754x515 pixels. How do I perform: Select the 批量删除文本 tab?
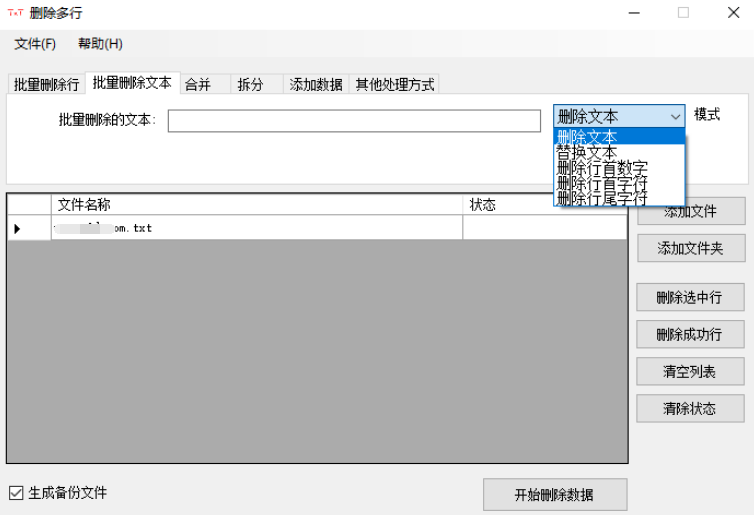[x=132, y=83]
